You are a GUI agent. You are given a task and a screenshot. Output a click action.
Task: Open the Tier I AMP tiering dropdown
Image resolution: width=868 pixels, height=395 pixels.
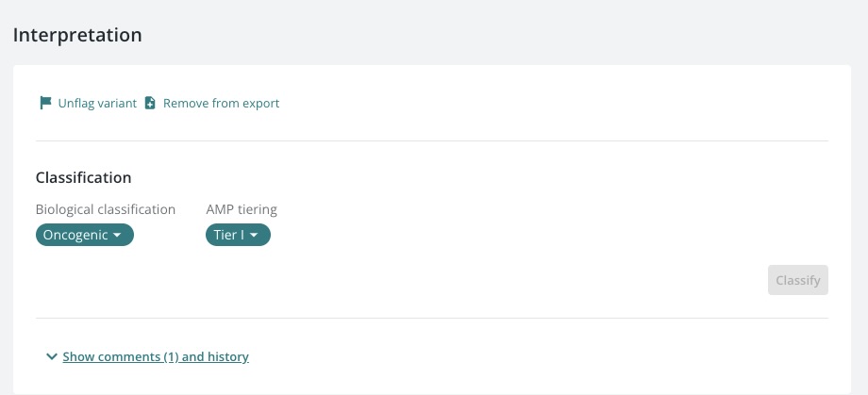tap(238, 235)
